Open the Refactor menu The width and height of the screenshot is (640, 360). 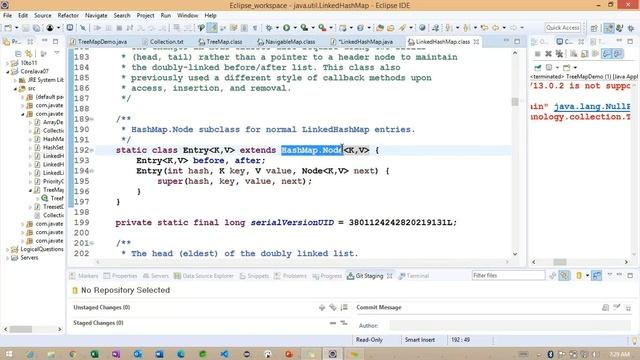[x=68, y=16]
